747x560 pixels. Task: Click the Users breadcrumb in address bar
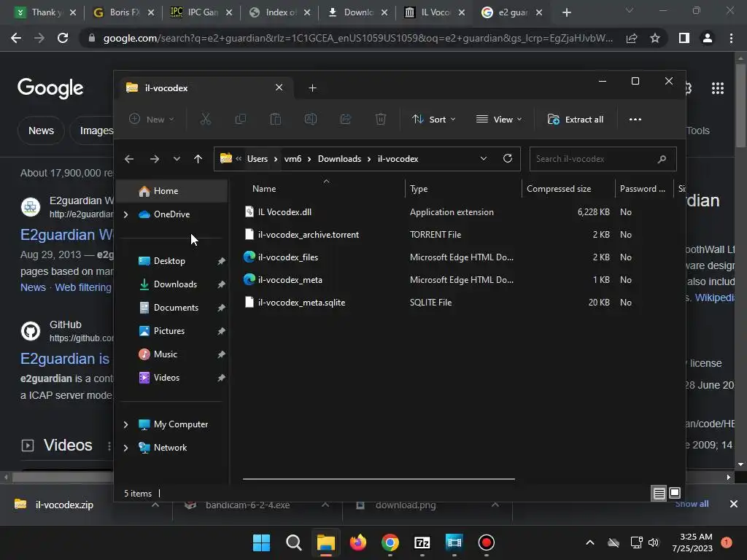click(x=258, y=159)
